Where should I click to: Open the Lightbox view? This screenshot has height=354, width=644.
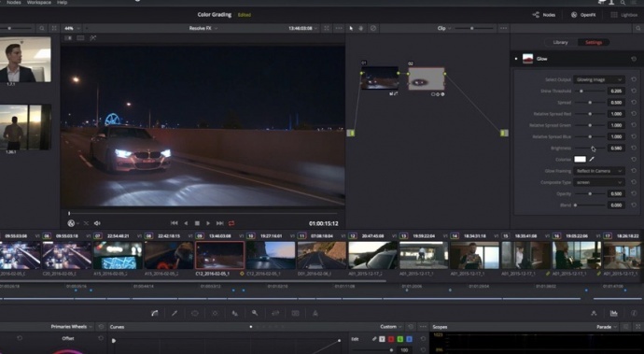624,15
